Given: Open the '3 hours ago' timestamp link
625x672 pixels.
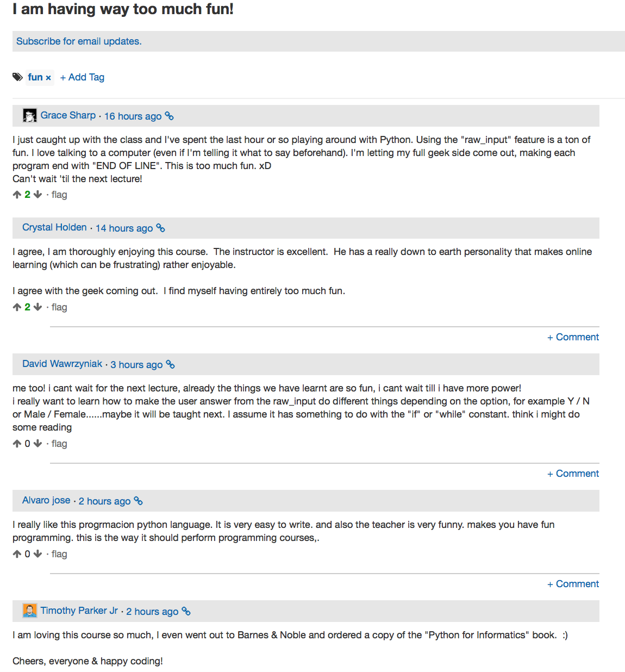Looking at the screenshot, I should click(x=136, y=364).
